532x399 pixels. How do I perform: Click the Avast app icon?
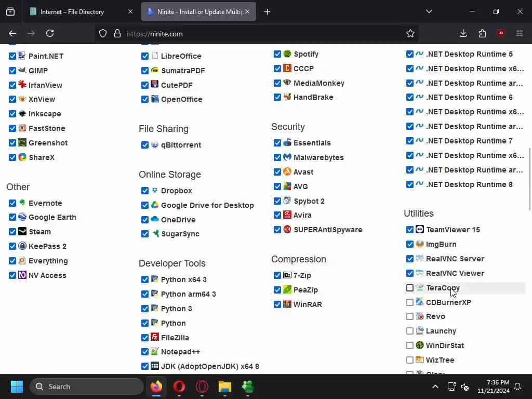tap(287, 171)
